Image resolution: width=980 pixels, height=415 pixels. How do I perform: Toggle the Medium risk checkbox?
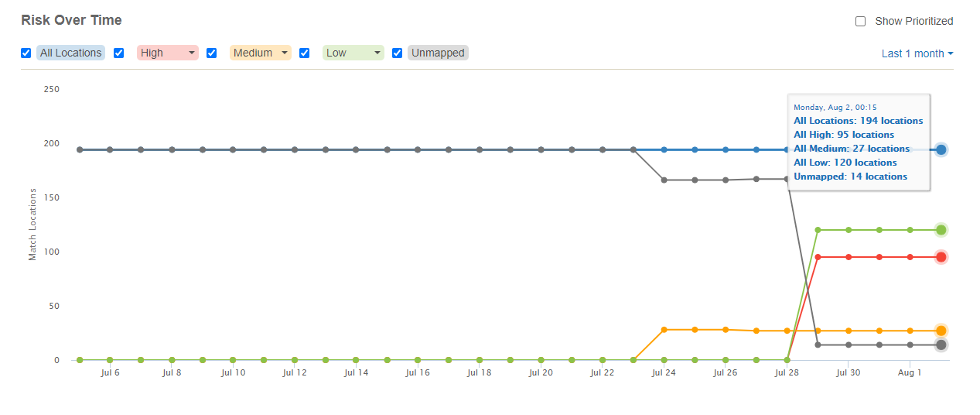click(x=212, y=53)
